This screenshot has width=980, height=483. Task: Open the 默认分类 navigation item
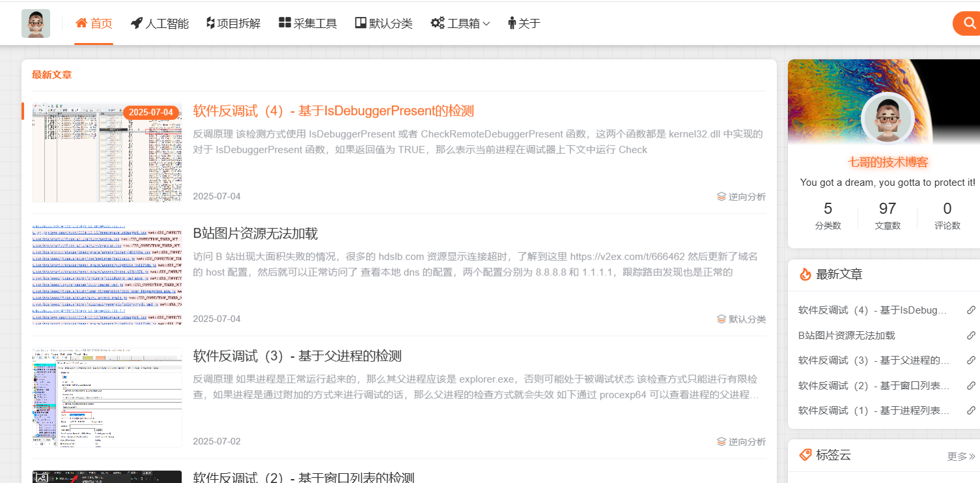pyautogui.click(x=384, y=23)
